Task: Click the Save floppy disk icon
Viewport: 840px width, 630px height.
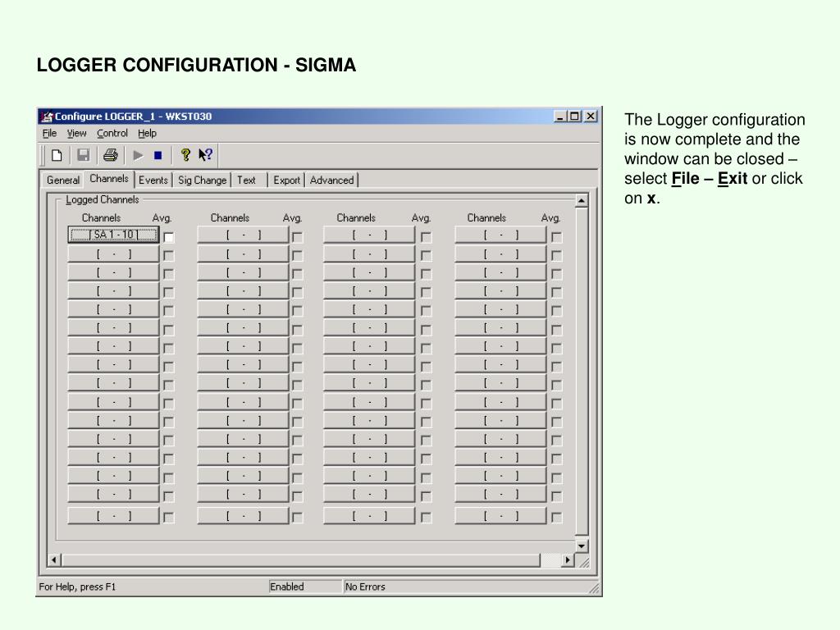Action: pyautogui.click(x=83, y=155)
